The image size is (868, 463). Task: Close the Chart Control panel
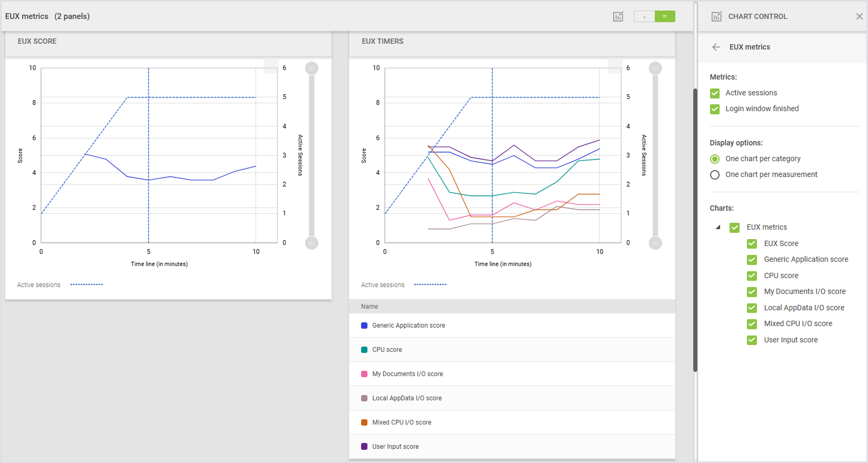pos(859,16)
